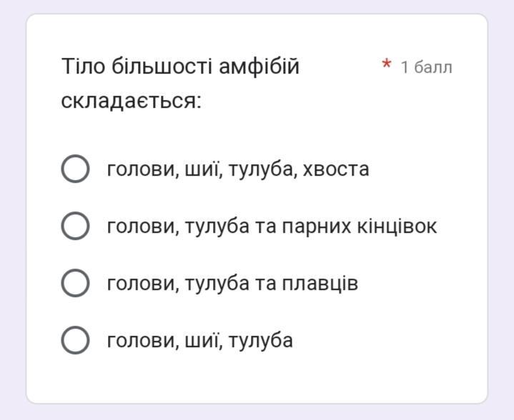Image resolution: width=514 pixels, height=420 pixels.
Task: Click the '1 балл' points label
Action: [427, 67]
